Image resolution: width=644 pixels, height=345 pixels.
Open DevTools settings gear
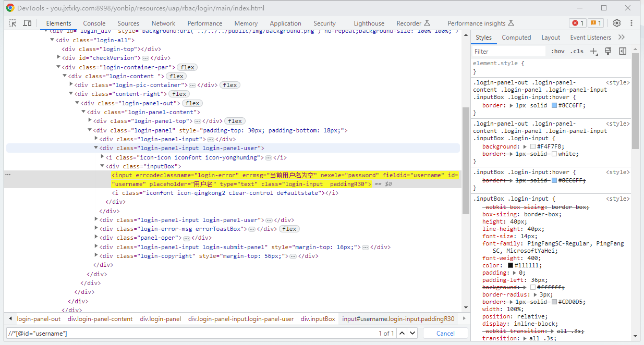click(x=617, y=23)
